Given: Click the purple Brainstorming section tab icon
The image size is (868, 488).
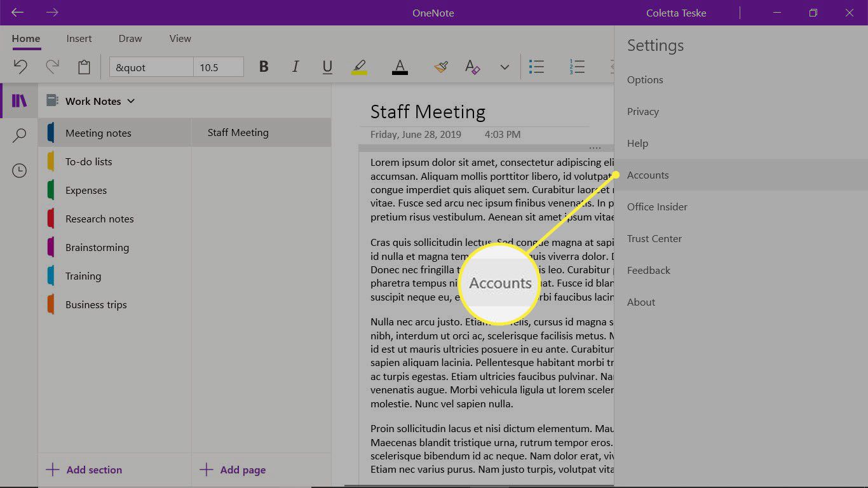Looking at the screenshot, I should tap(51, 247).
